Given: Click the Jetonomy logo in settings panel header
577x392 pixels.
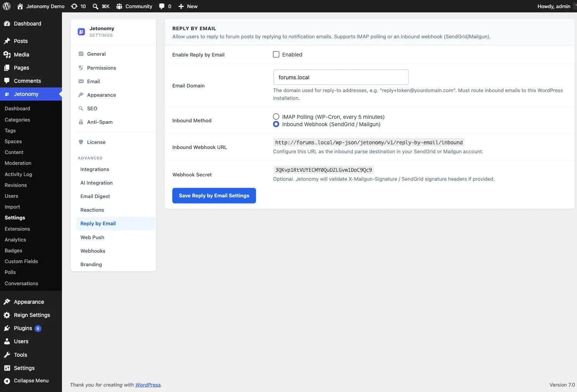Looking at the screenshot, I should point(81,32).
